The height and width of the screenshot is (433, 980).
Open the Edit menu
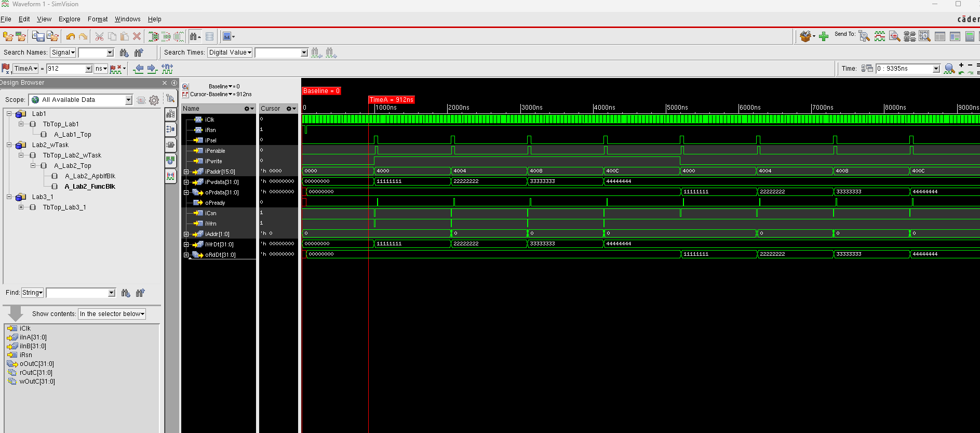(x=24, y=19)
